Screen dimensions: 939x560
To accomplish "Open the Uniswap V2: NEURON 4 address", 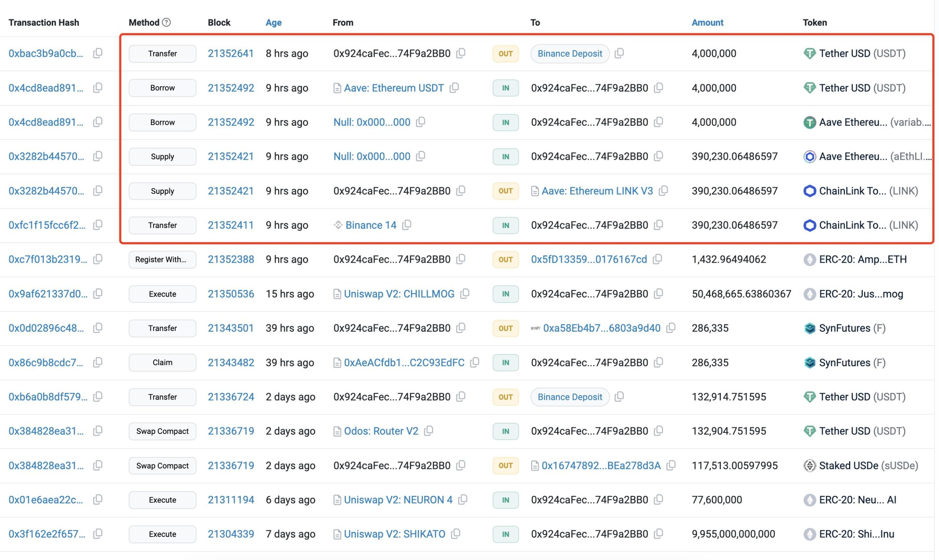I will click(398, 500).
